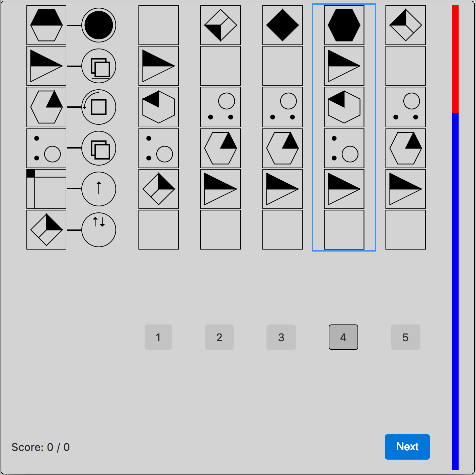Click the rotate-square operator icon in third row

pos(99,107)
